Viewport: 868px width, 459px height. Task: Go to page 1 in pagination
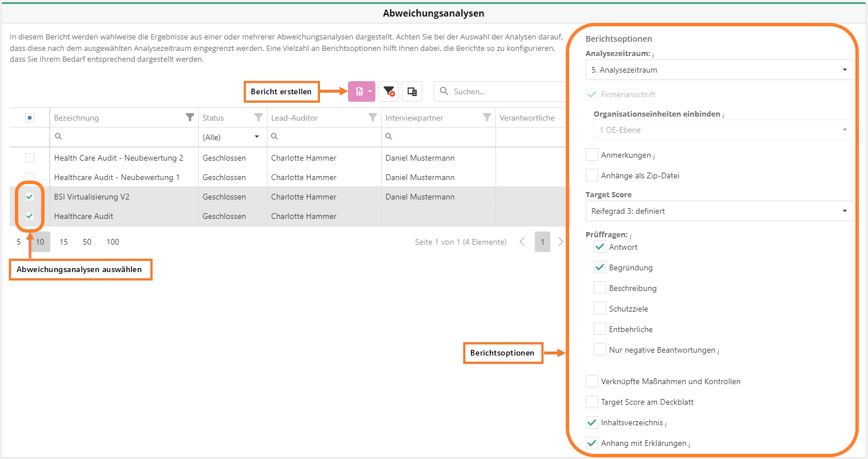tap(542, 242)
